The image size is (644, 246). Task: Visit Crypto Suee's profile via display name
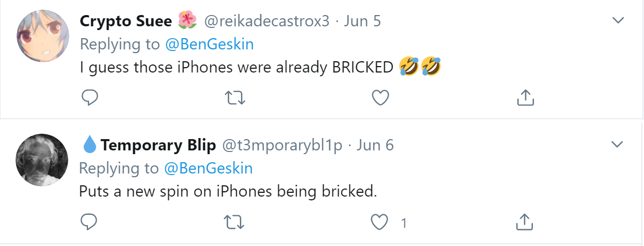point(126,21)
